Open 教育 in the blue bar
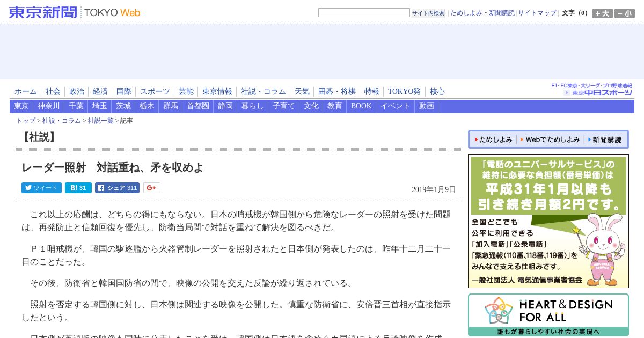The height and width of the screenshot is (338, 644). pyautogui.click(x=335, y=106)
